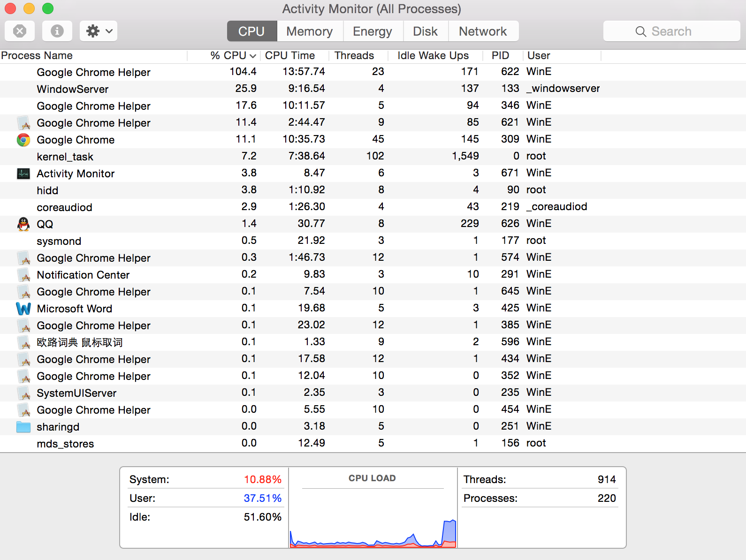Sort by the CPU Time column
Screen dimensions: 746x560
click(x=295, y=56)
